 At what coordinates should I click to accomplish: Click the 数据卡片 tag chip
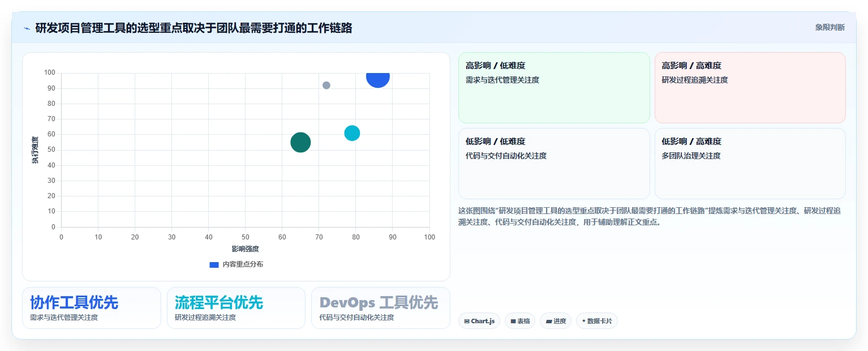597,321
